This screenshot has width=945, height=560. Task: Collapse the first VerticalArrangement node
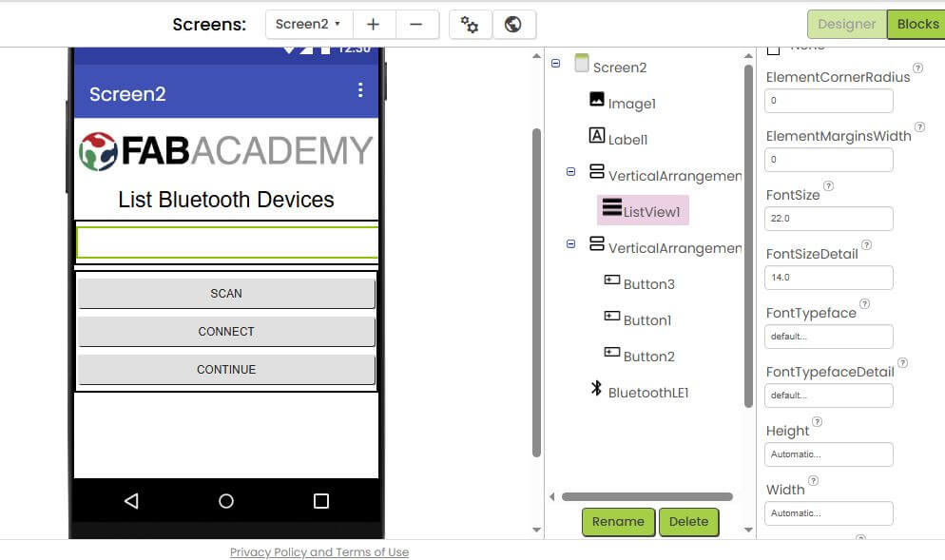point(570,172)
